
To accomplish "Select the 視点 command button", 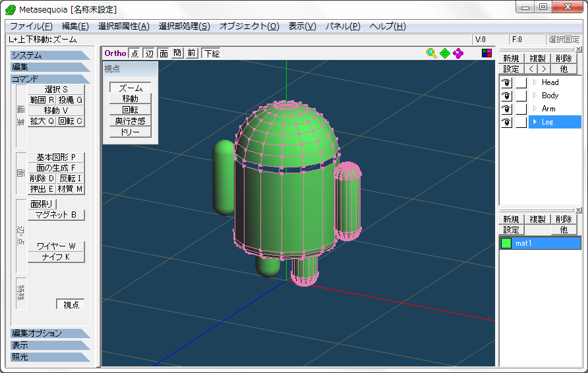I will [71, 304].
